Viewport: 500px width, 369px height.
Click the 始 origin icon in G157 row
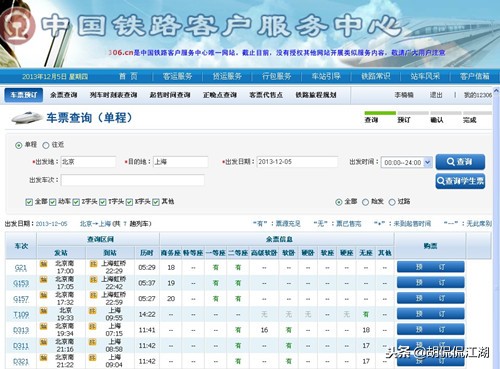click(x=44, y=295)
